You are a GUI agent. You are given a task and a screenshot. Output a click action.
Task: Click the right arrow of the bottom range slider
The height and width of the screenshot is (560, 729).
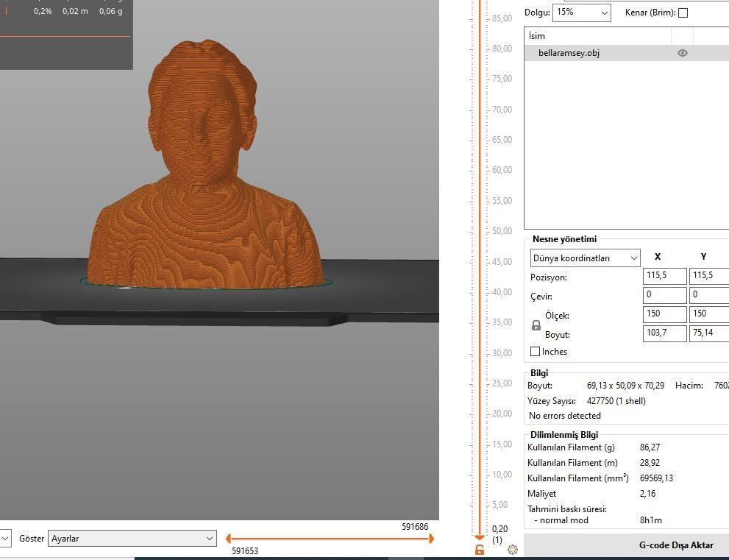pos(430,538)
